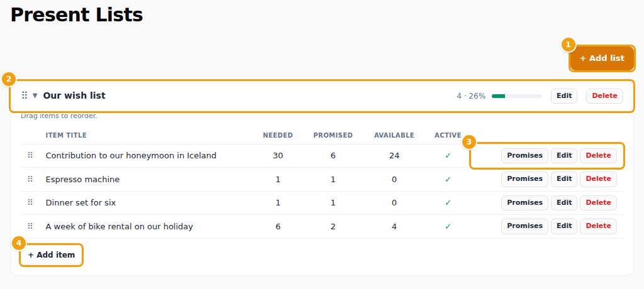The width and height of the screenshot is (644, 289).
Task: Click the available value 24 for honeymoon
Action: point(394,156)
